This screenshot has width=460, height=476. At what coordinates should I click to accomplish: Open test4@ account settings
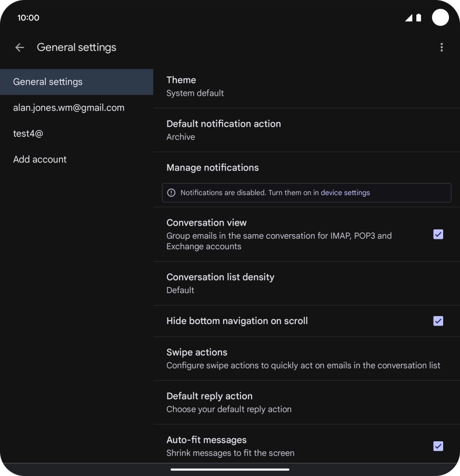28,134
